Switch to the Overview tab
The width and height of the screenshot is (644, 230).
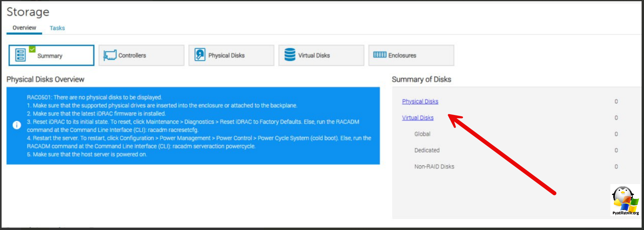tap(24, 28)
